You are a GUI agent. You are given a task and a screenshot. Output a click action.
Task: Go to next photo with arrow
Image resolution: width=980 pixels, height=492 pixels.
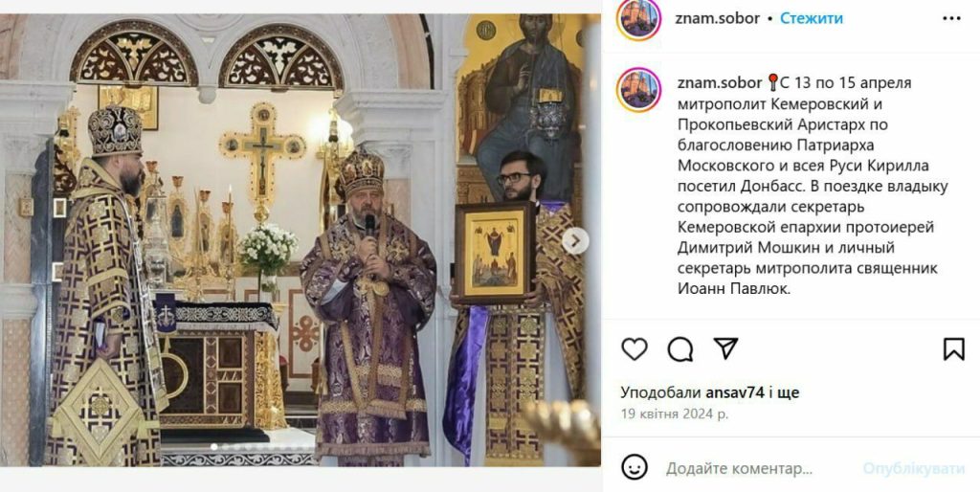pos(574,240)
